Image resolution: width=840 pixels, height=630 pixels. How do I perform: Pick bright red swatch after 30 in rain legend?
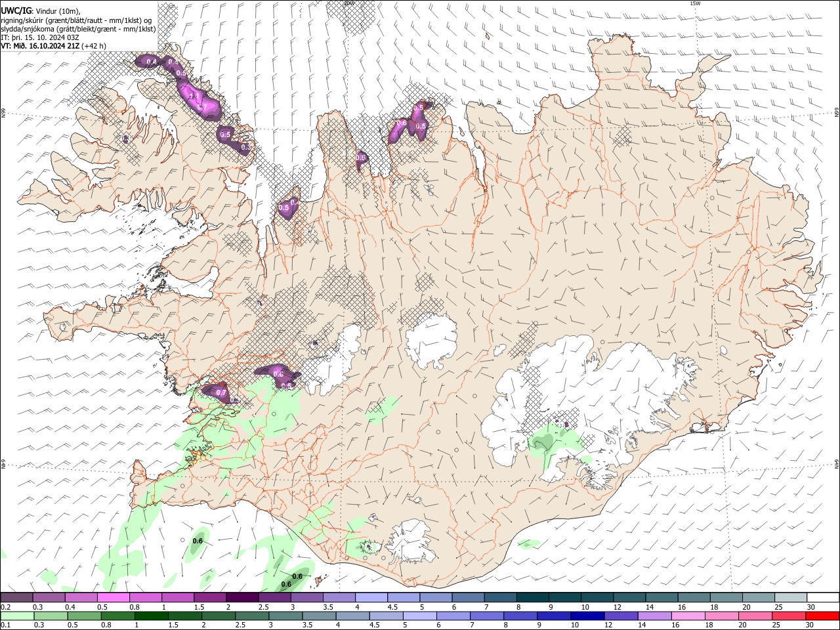click(x=822, y=616)
